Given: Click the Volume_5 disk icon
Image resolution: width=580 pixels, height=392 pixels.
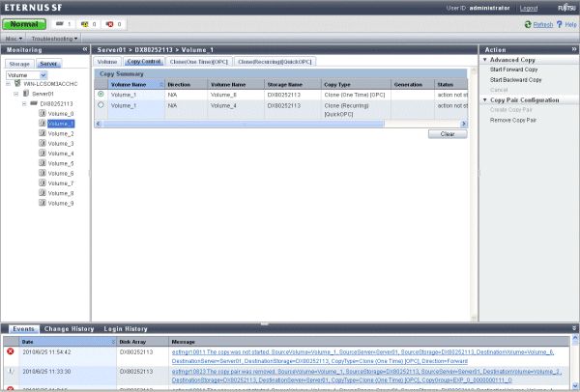Looking at the screenshot, I should pyautogui.click(x=43, y=163).
